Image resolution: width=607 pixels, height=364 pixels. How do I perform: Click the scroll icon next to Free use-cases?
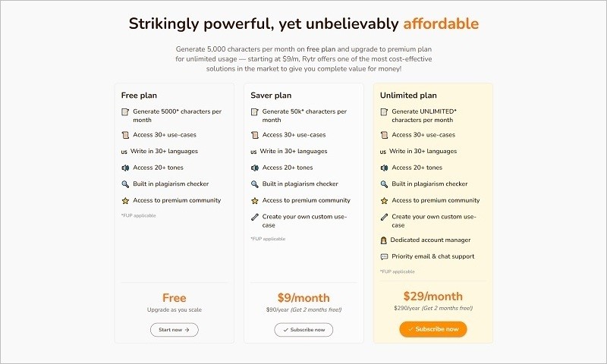tap(125, 135)
